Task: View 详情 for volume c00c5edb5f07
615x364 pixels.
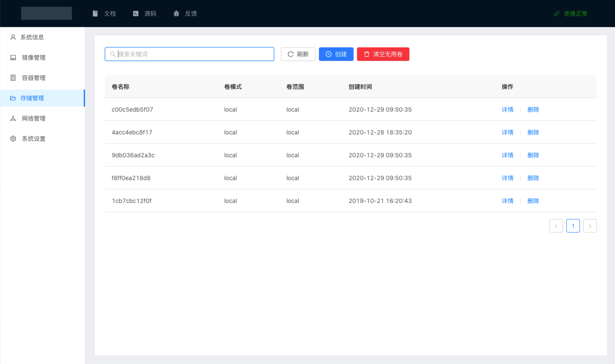Action: (x=507, y=109)
